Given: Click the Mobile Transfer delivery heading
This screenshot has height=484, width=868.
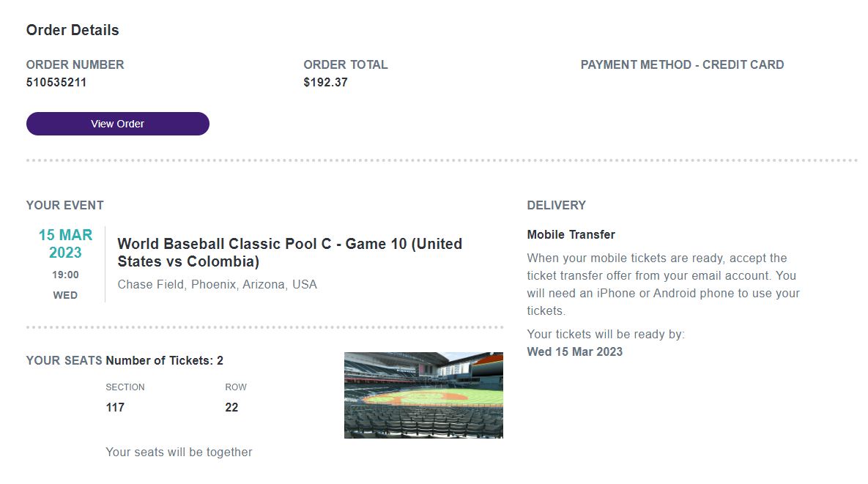Looking at the screenshot, I should [571, 235].
